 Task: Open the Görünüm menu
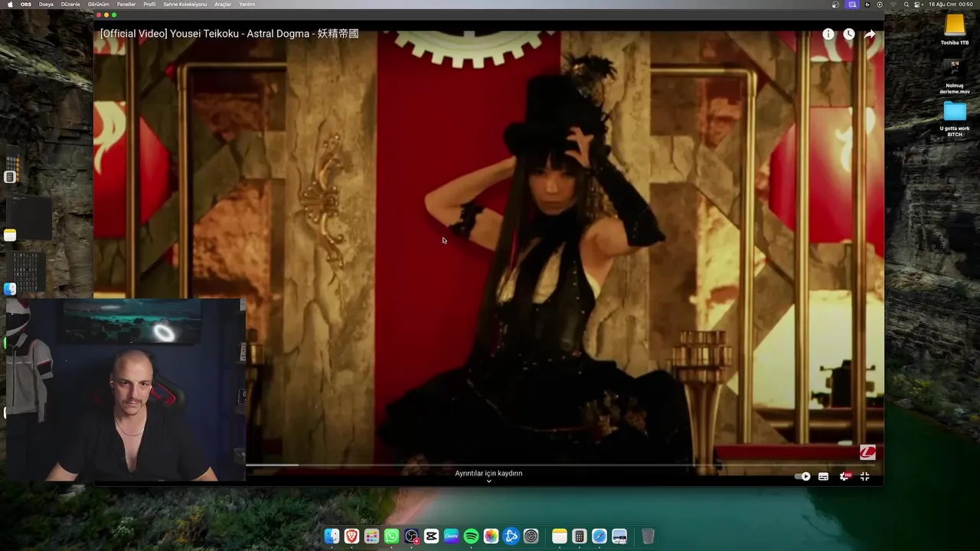[98, 5]
